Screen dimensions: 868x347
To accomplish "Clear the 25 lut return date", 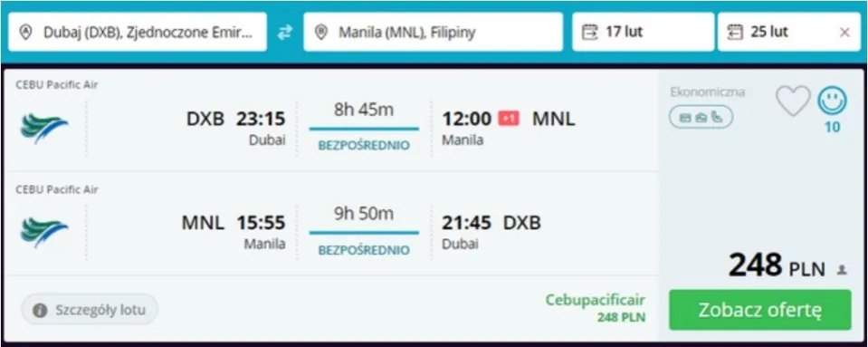I will click(x=844, y=33).
